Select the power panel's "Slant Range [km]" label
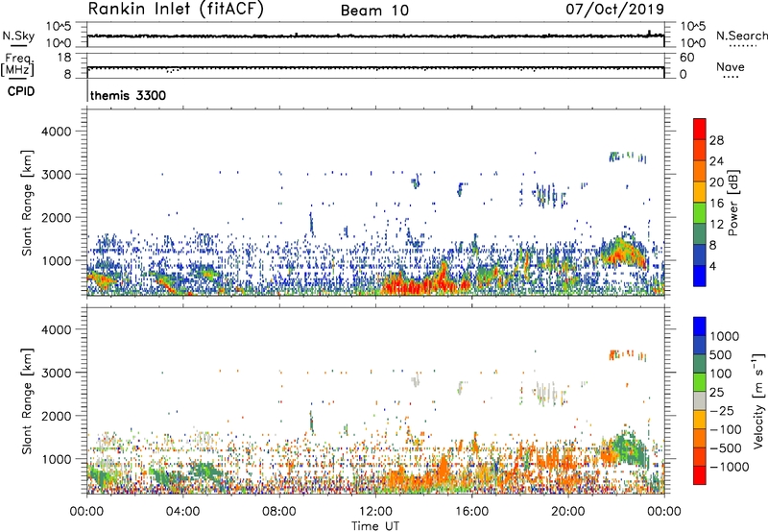The width and height of the screenshot is (768, 532). pyautogui.click(x=26, y=204)
